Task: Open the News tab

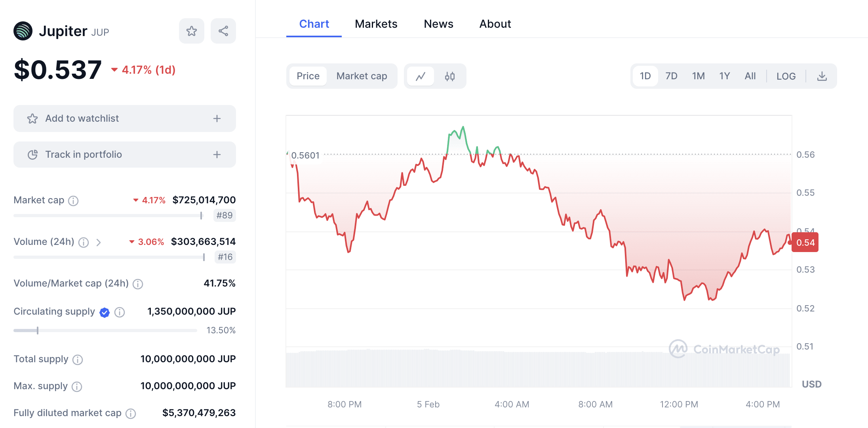Action: tap(438, 24)
